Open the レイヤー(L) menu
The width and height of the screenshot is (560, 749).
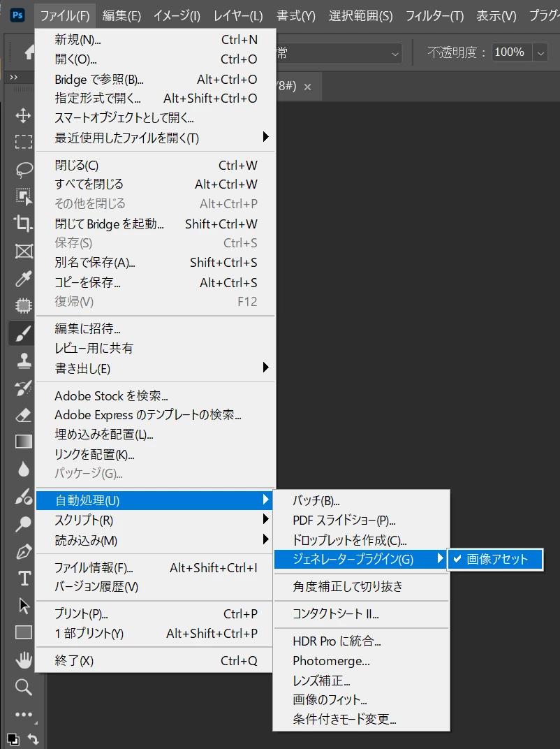(238, 16)
